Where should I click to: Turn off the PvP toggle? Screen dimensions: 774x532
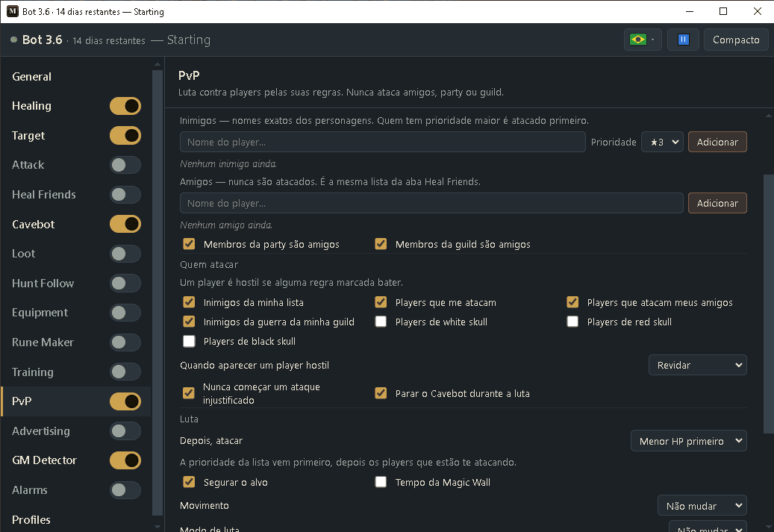coord(125,401)
